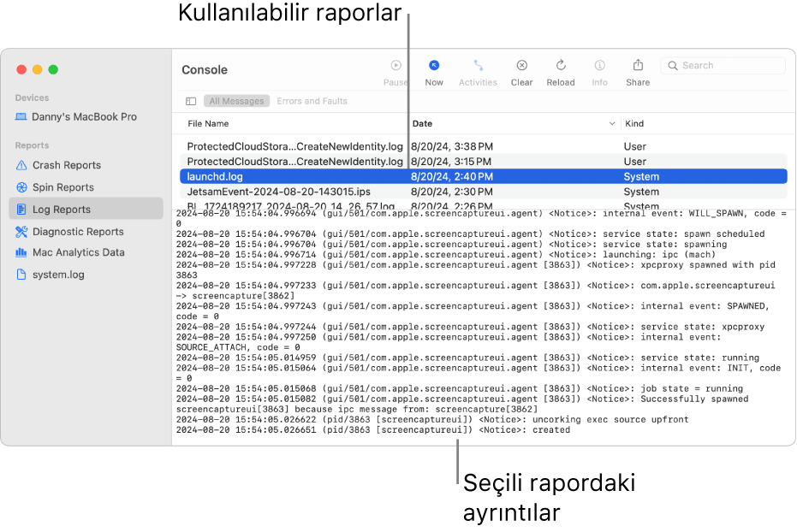797x532 pixels.
Task: Zoom the Console window with the green button
Action: tap(53, 69)
